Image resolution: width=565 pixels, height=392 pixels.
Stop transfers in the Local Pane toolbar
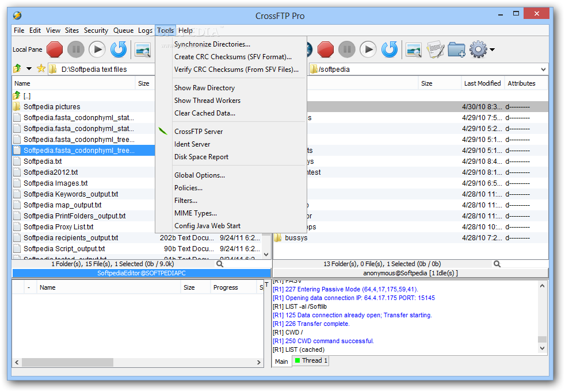coord(55,49)
